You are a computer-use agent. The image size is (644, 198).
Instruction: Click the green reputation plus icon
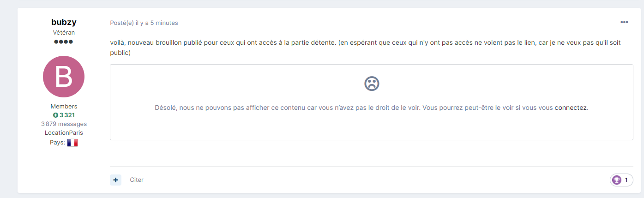tap(55, 115)
